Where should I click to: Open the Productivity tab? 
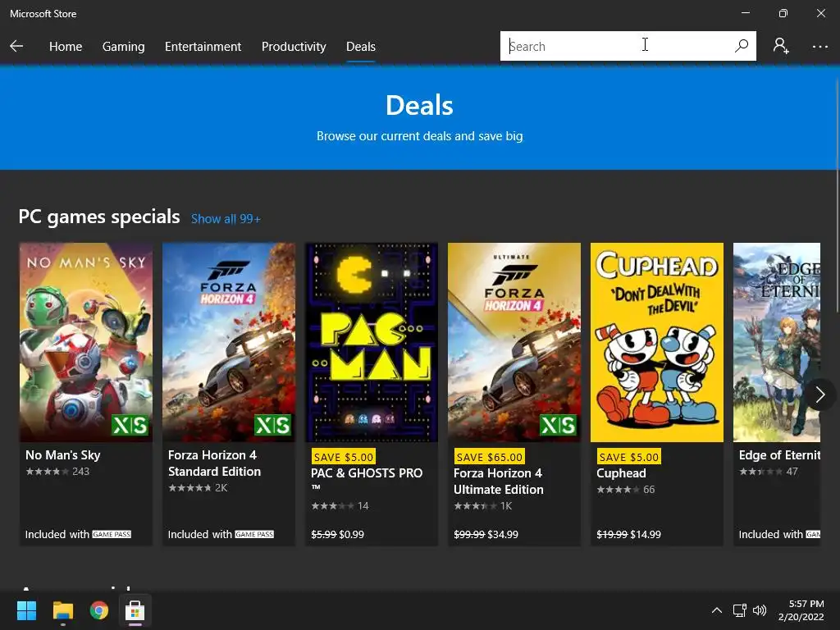[294, 47]
